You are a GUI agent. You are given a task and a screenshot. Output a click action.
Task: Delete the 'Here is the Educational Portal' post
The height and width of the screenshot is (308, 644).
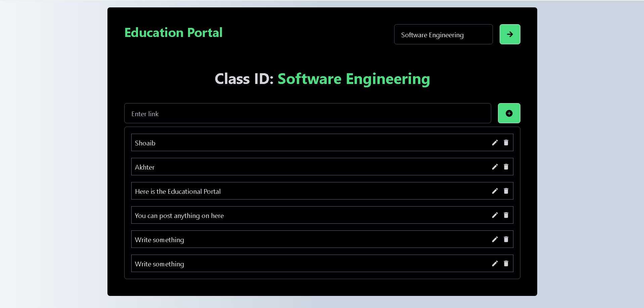pyautogui.click(x=506, y=191)
